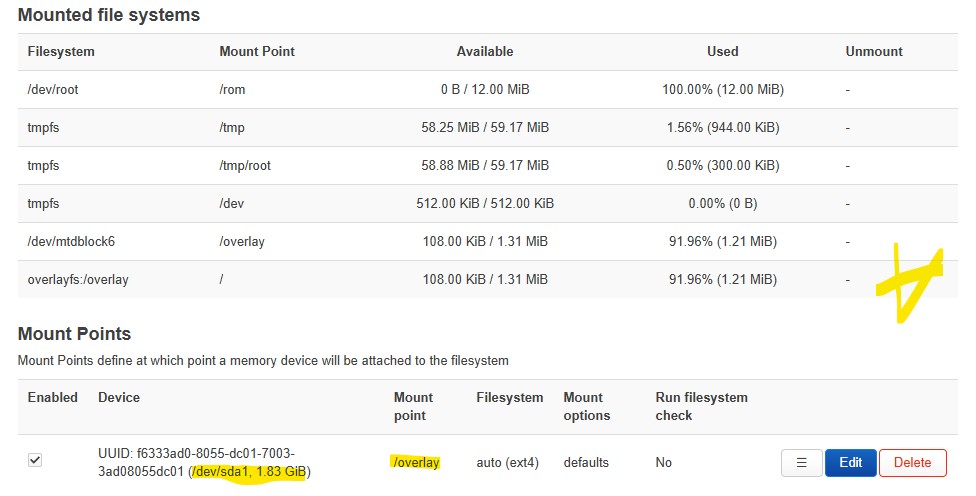Click the overlayfs:/overlay filesystem entry

[78, 279]
